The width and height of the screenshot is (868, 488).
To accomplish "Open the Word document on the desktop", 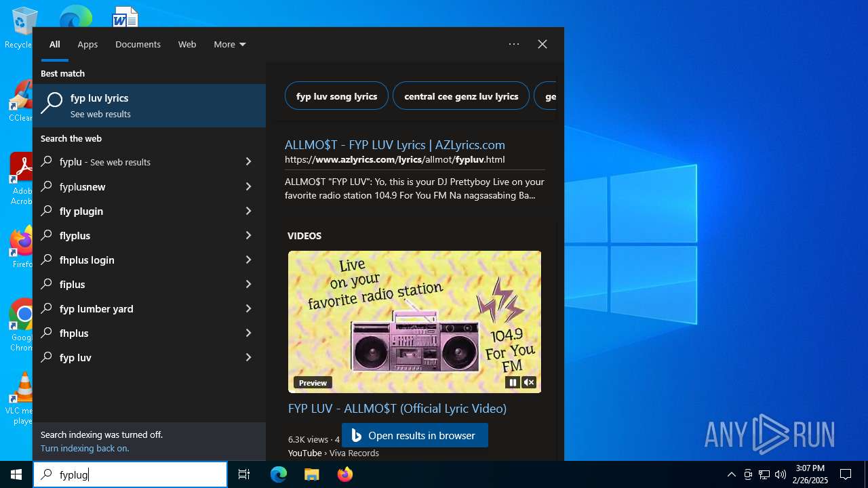I will (x=125, y=16).
